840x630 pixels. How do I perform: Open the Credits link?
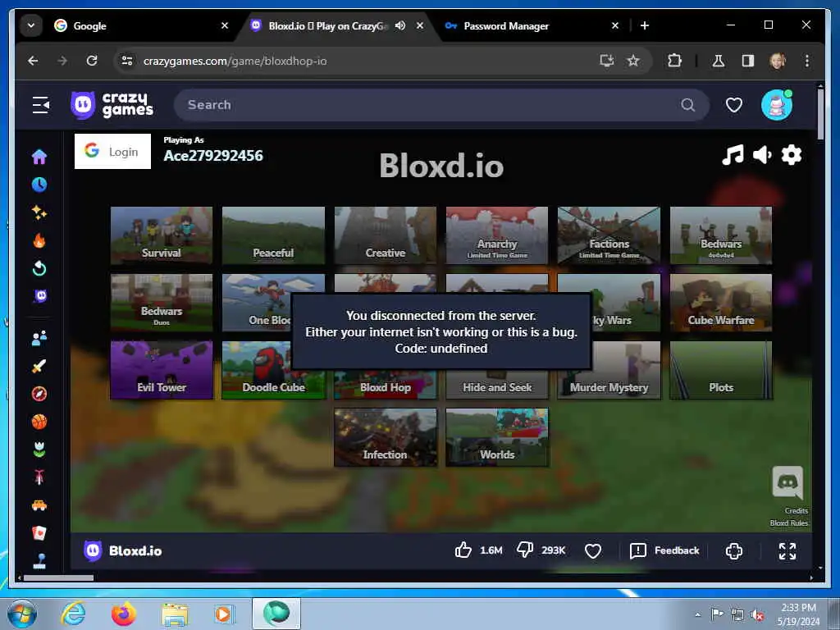point(796,510)
